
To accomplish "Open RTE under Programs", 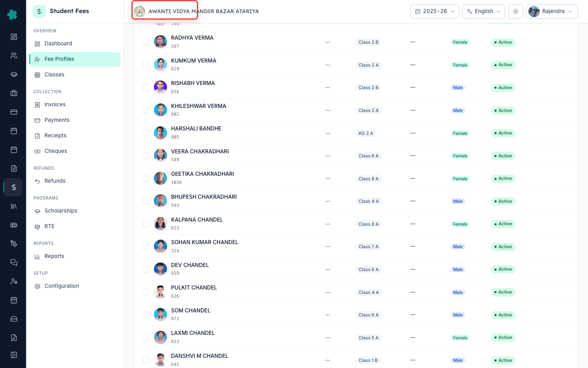I will (75, 227).
